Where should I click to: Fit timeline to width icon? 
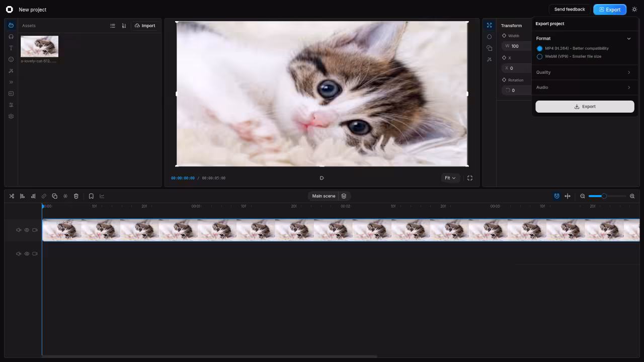click(x=568, y=196)
